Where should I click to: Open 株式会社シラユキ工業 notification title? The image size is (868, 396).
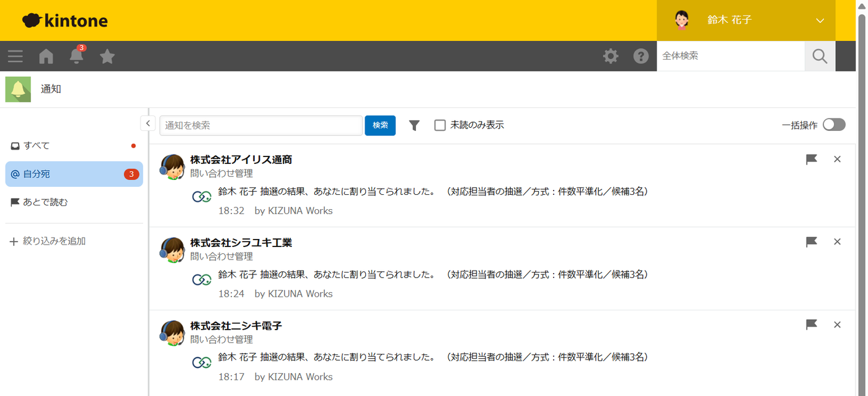pyautogui.click(x=241, y=243)
